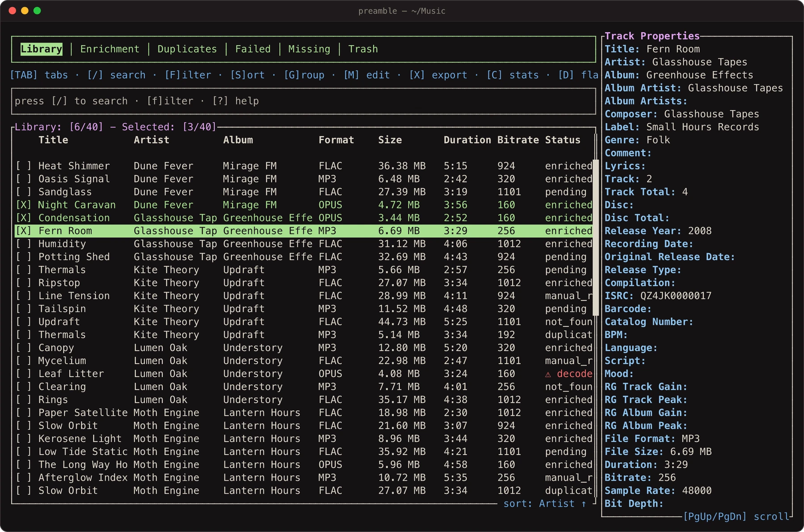Activate the [S]ort shortcut
This screenshot has height=532, width=804.
coord(247,75)
